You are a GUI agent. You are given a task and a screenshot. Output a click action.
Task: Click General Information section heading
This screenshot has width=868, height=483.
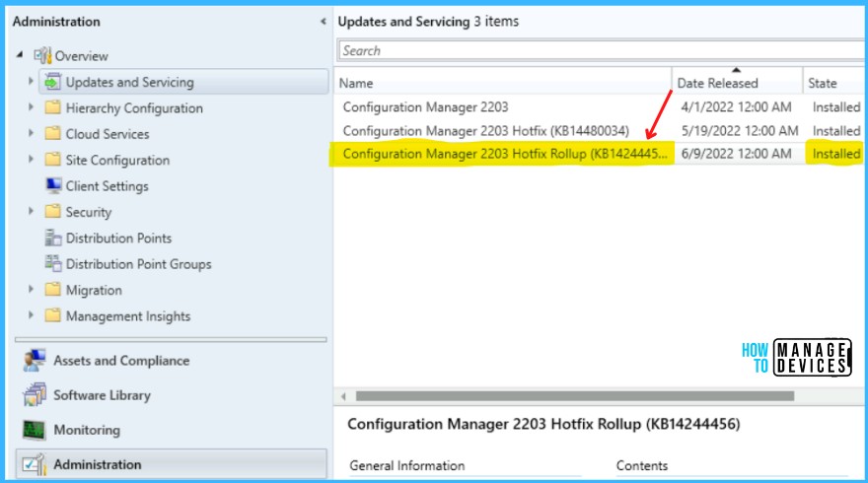(x=406, y=466)
